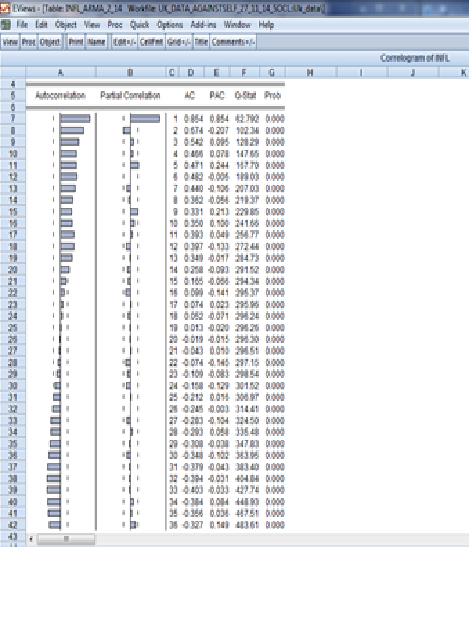
Task: Click the Name toolbar button
Action: coord(96,42)
